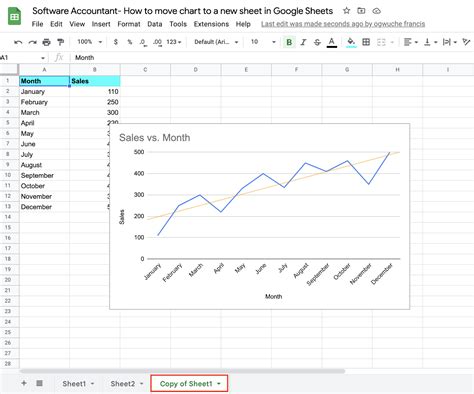Open the Tools menu
Screen dimensions: 474x394
(x=178, y=24)
